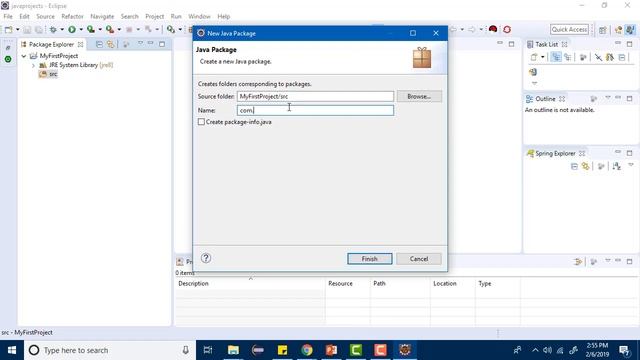The image size is (640, 360).
Task: Click the Source folder text field
Action: click(315, 96)
